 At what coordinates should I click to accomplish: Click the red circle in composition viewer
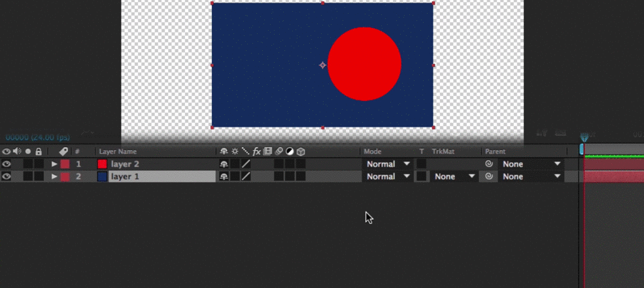point(364,64)
